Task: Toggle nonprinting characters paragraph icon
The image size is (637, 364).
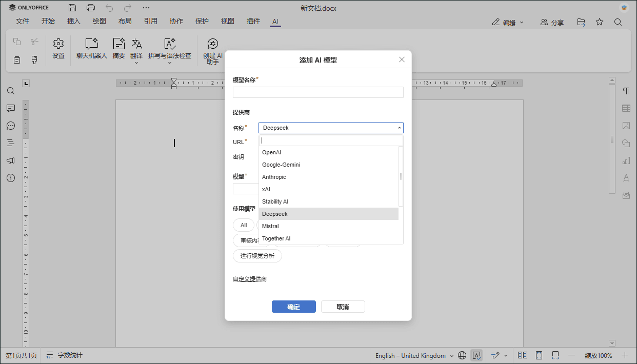Action: coord(626,91)
